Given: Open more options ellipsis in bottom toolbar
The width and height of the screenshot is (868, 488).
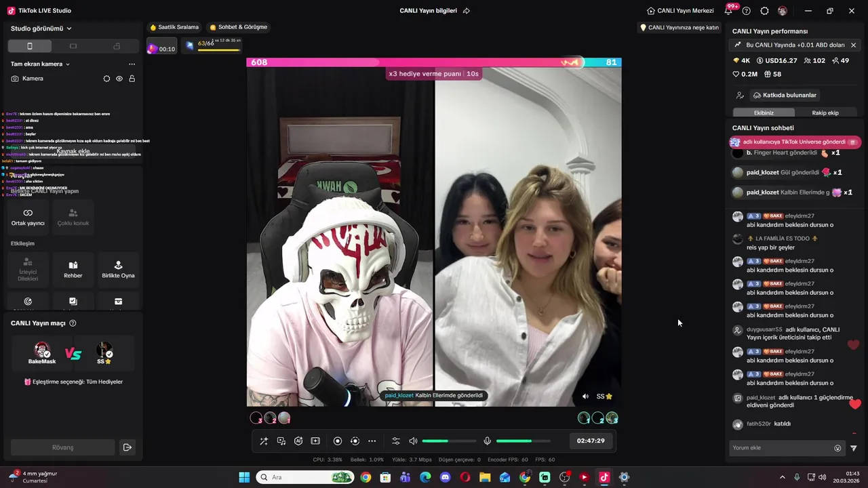Looking at the screenshot, I should point(372,441).
